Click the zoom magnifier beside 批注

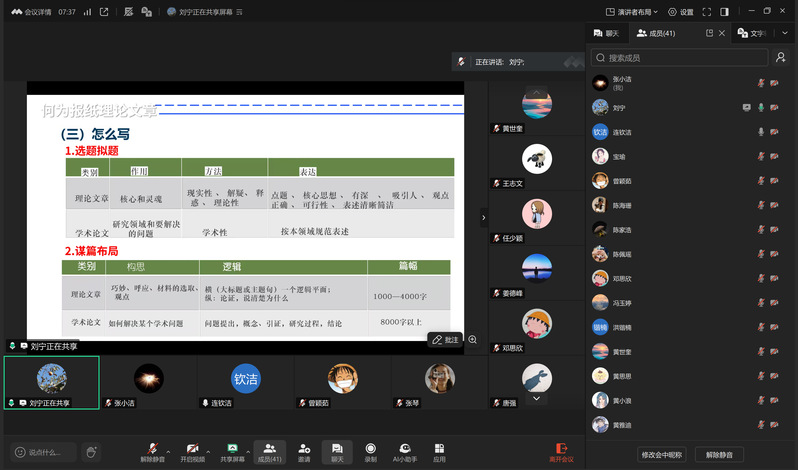473,340
